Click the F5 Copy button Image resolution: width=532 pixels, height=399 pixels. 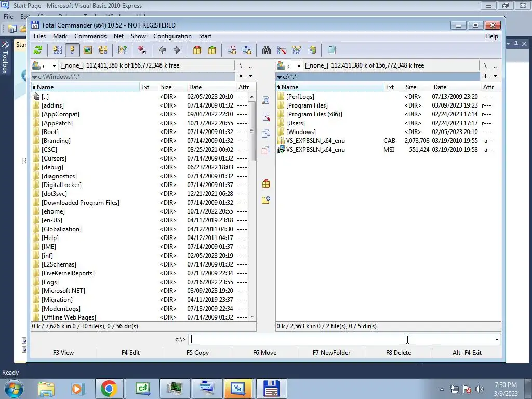pos(197,353)
